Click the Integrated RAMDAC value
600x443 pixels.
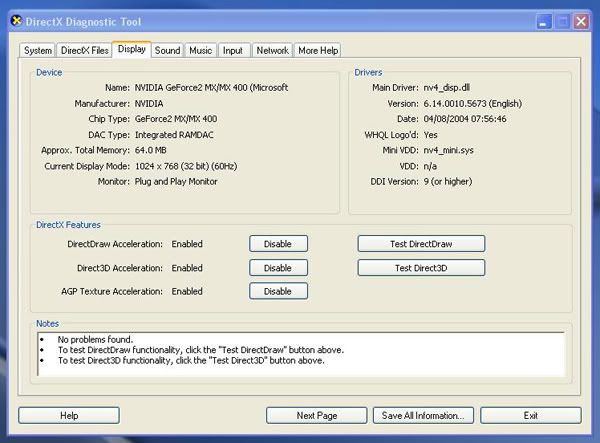coord(174,135)
